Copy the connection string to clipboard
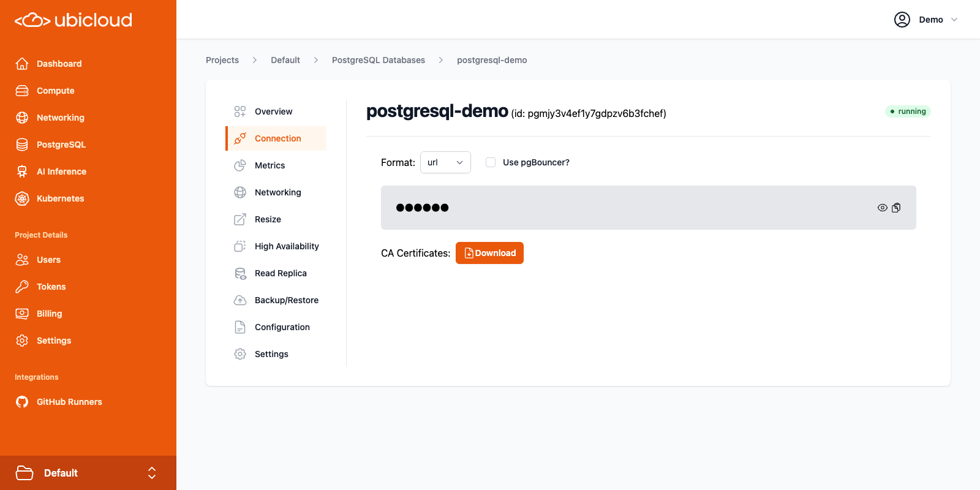Viewport: 980px width, 490px height. click(x=896, y=208)
